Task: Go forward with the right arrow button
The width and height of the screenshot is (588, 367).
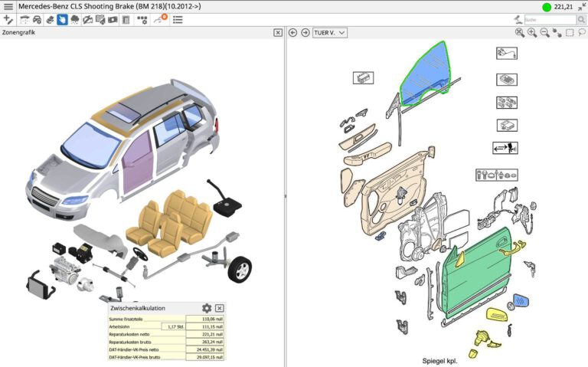Action: pyautogui.click(x=305, y=33)
